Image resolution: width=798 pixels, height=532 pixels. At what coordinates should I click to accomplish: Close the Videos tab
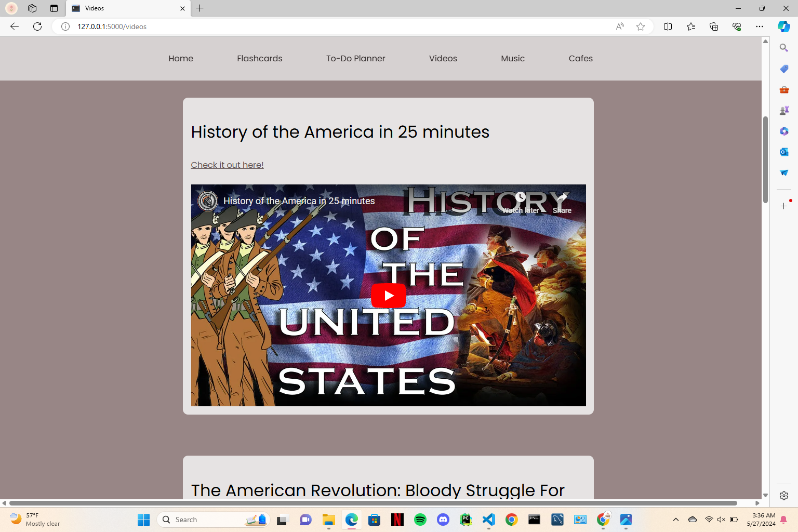tap(182, 8)
